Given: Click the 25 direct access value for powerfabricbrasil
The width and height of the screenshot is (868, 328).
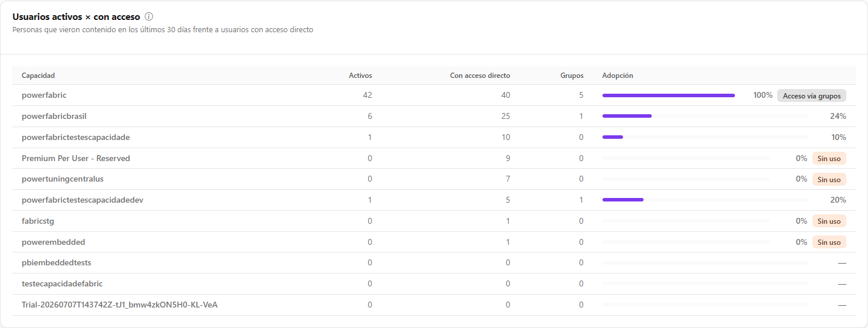Looking at the screenshot, I should point(506,116).
